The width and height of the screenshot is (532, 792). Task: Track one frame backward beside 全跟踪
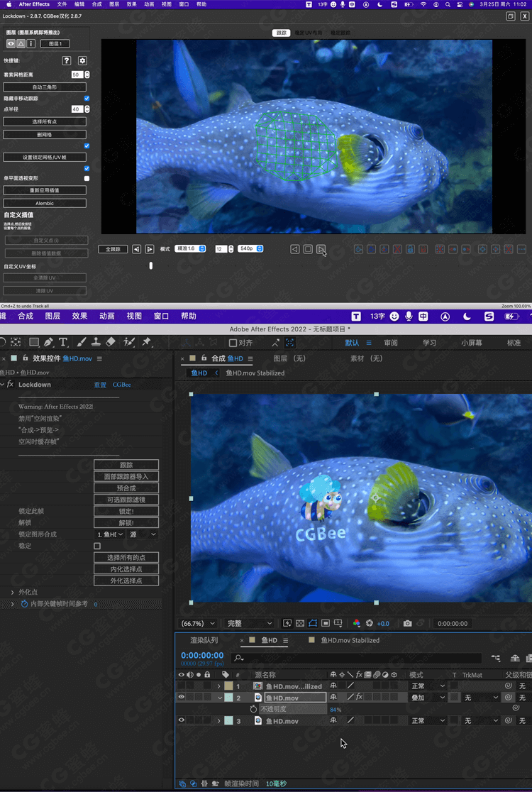[x=136, y=249]
